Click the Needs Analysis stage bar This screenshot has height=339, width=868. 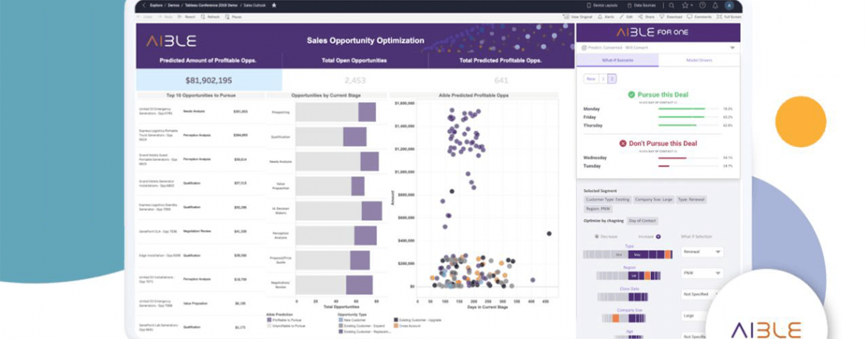coord(337,162)
